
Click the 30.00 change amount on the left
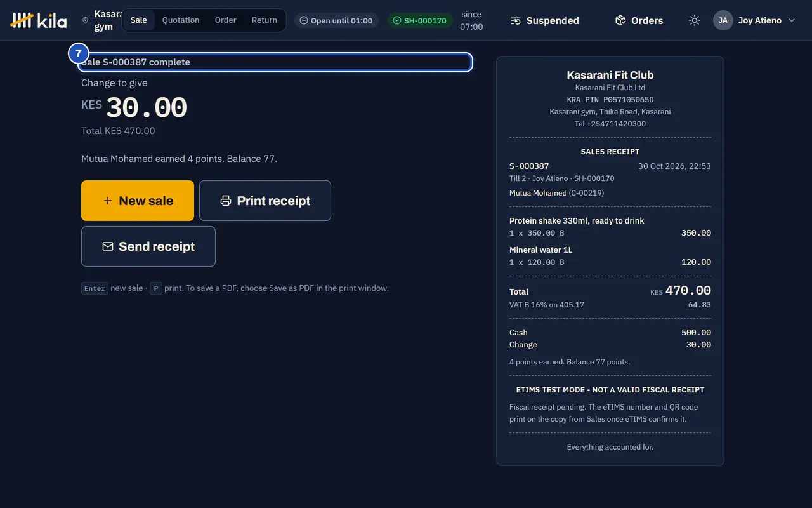pos(147,108)
